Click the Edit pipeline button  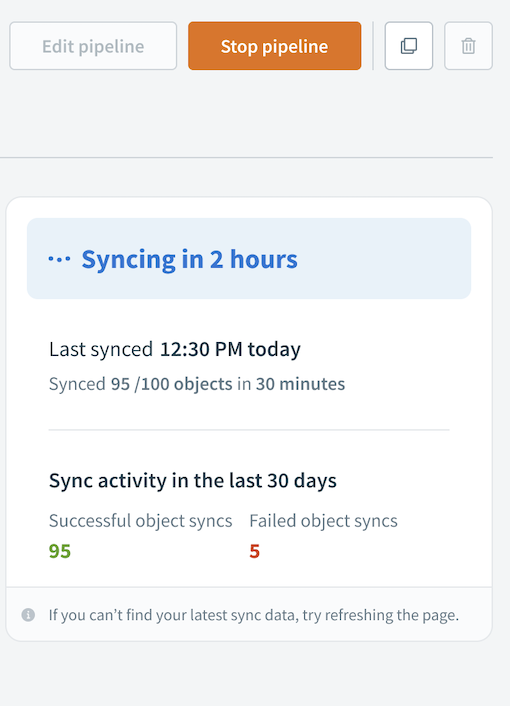[x=93, y=46]
